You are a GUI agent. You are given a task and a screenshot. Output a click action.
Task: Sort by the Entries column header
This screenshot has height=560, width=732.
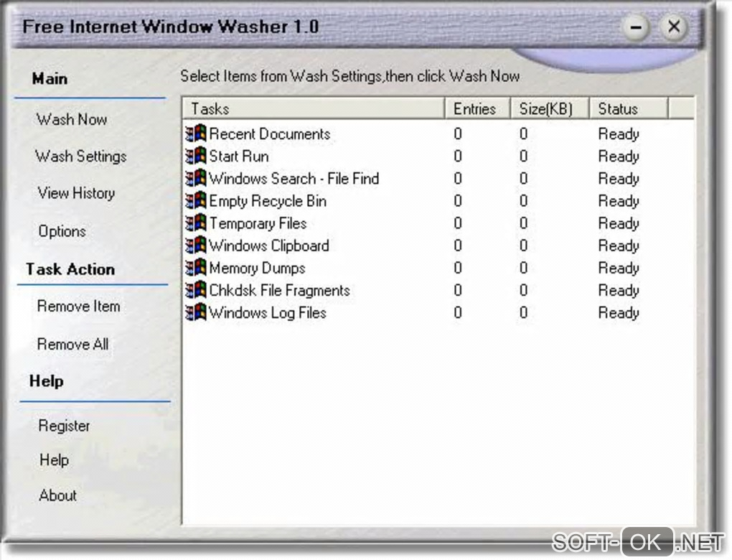coord(477,109)
